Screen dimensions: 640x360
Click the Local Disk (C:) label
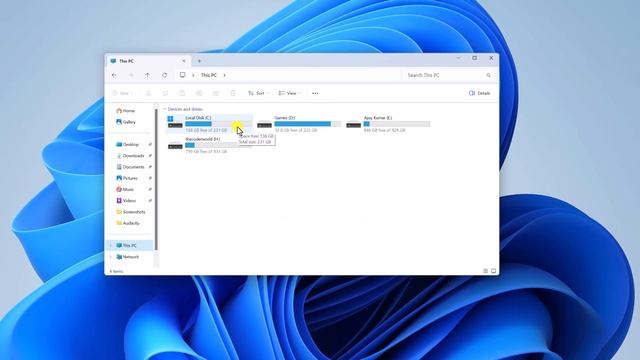tap(198, 118)
